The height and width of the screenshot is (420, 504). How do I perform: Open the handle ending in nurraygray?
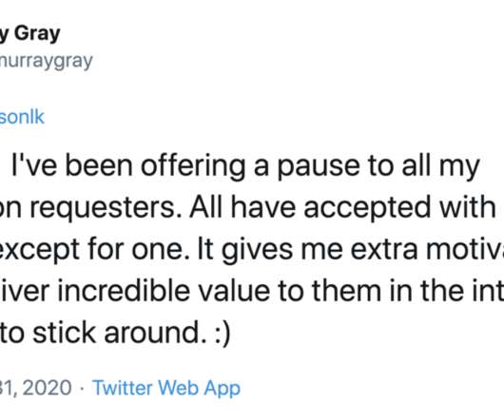pyautogui.click(x=46, y=61)
